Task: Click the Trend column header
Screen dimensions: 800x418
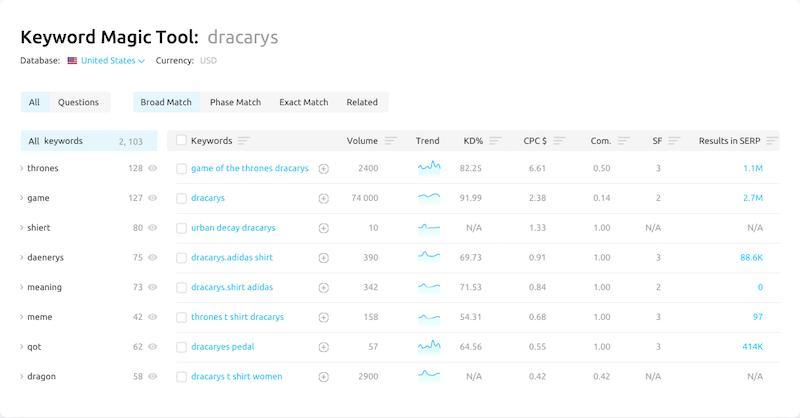Action: pyautogui.click(x=428, y=140)
